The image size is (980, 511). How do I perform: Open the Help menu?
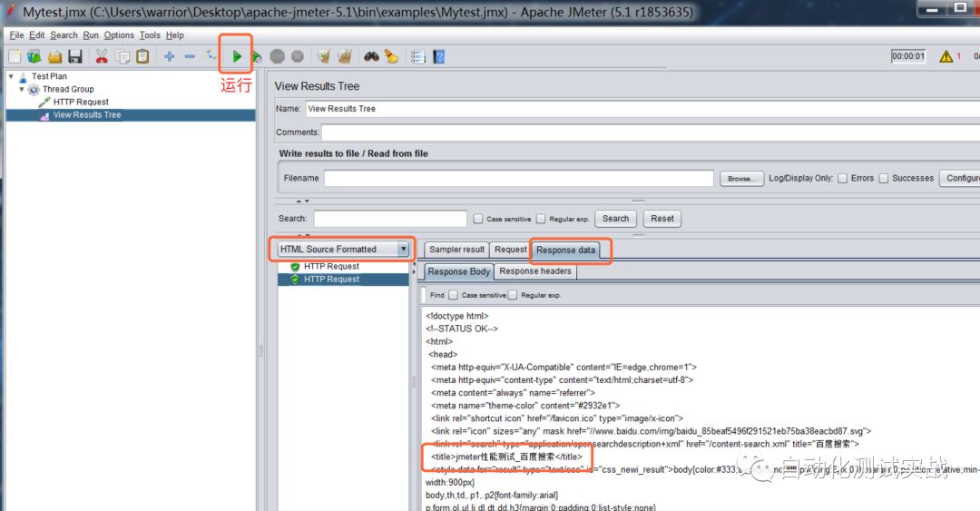click(x=175, y=35)
